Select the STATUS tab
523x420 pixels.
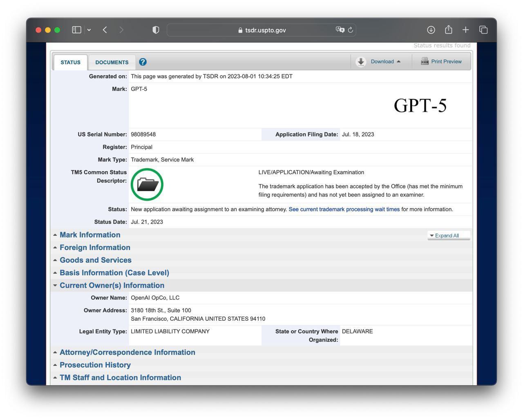click(x=70, y=63)
